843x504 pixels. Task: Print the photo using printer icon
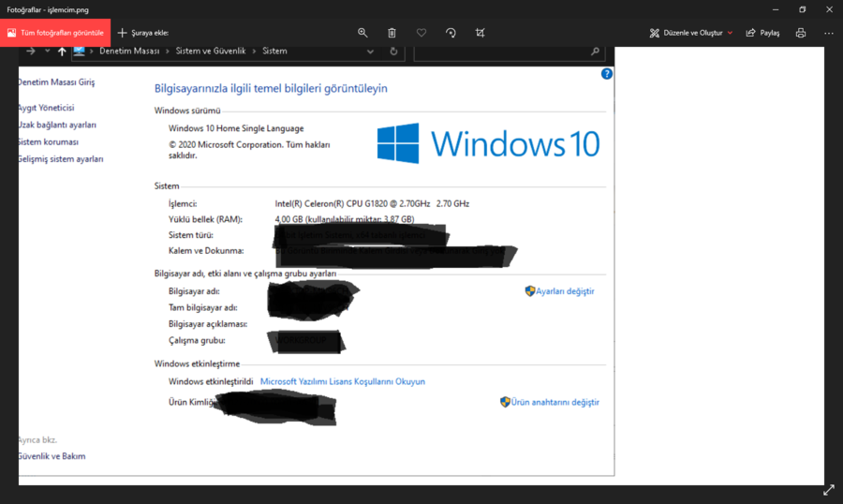(801, 33)
